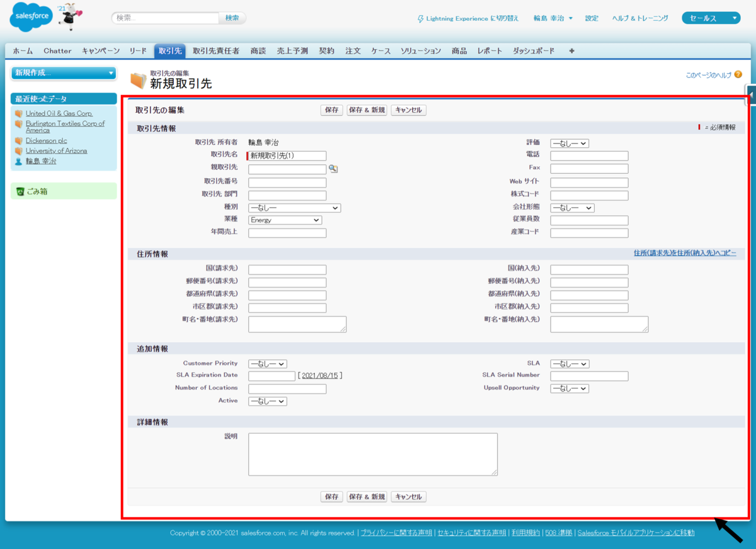
Task: Open the 会社形態 dropdown
Action: [x=572, y=208]
